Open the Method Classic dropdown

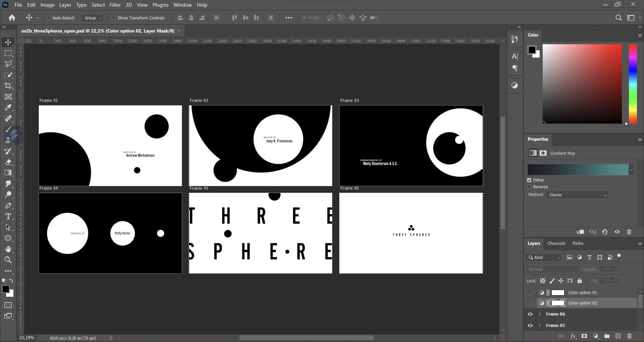(577, 195)
